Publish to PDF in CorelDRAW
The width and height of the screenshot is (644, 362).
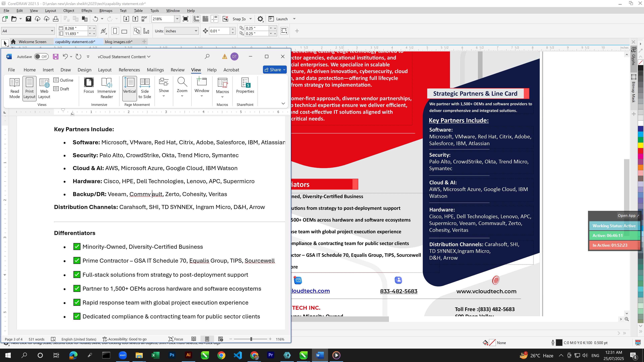coord(144,19)
